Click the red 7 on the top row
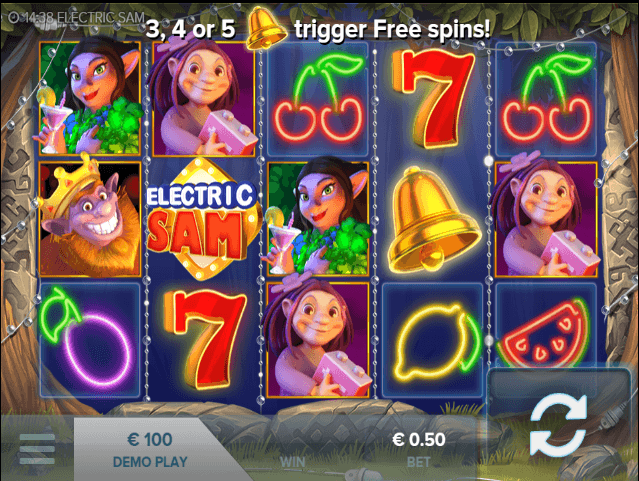This screenshot has width=639, height=481. (434, 98)
